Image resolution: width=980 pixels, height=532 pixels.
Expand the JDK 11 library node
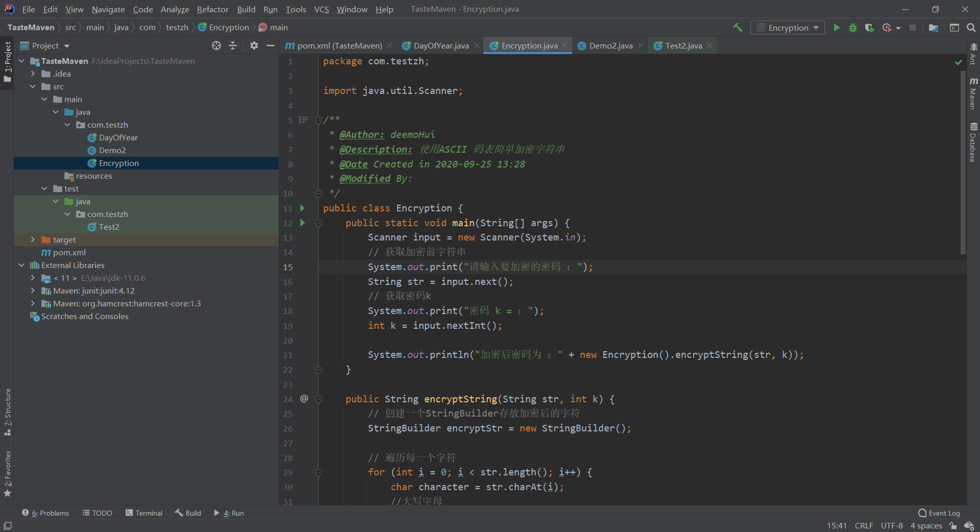click(33, 278)
